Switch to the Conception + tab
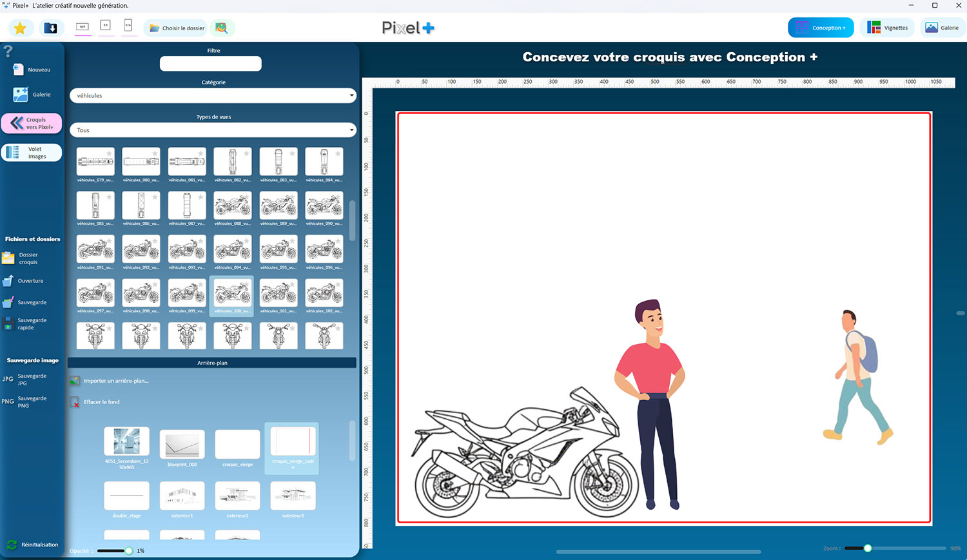 [821, 28]
